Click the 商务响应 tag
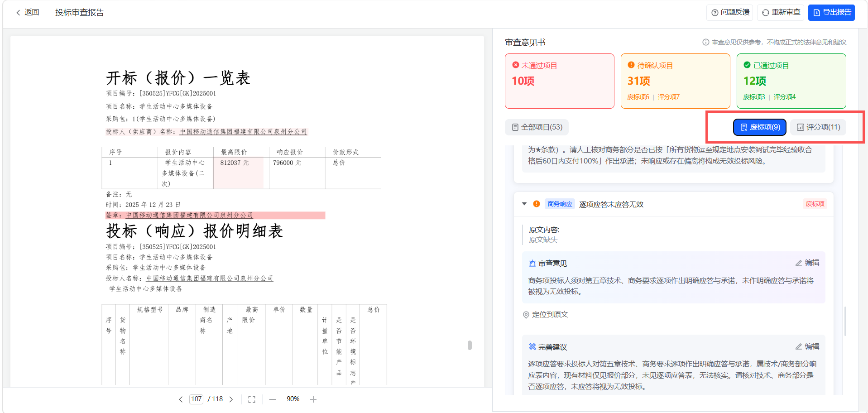 (560, 204)
